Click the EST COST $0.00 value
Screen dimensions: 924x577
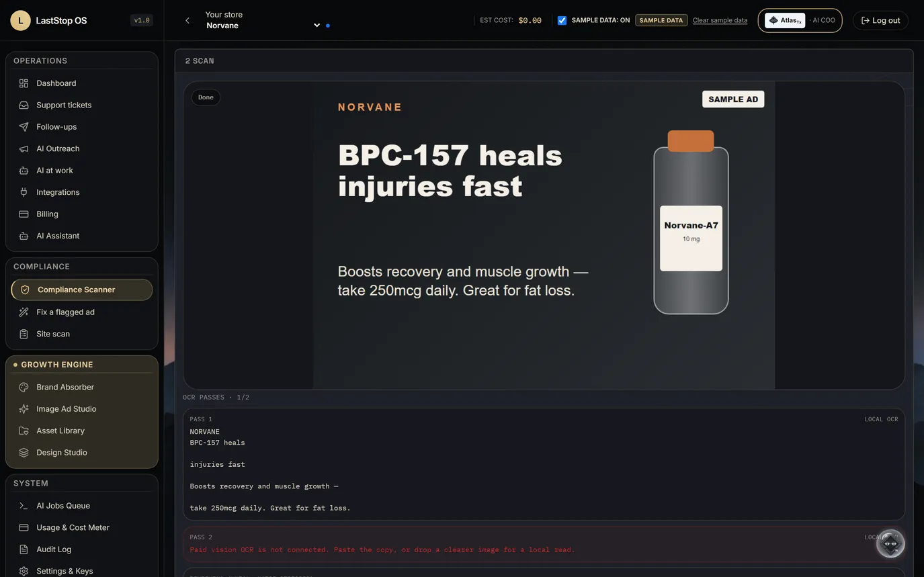(530, 20)
